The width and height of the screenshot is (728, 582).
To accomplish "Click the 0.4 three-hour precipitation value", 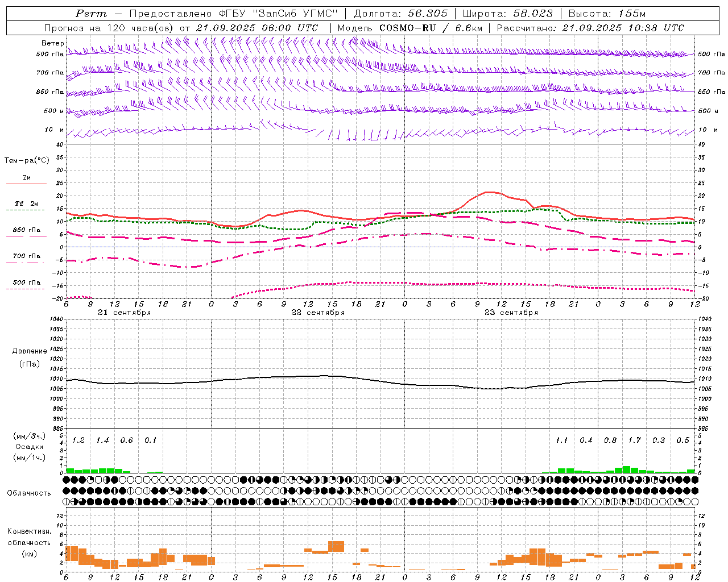I will click(x=586, y=440).
